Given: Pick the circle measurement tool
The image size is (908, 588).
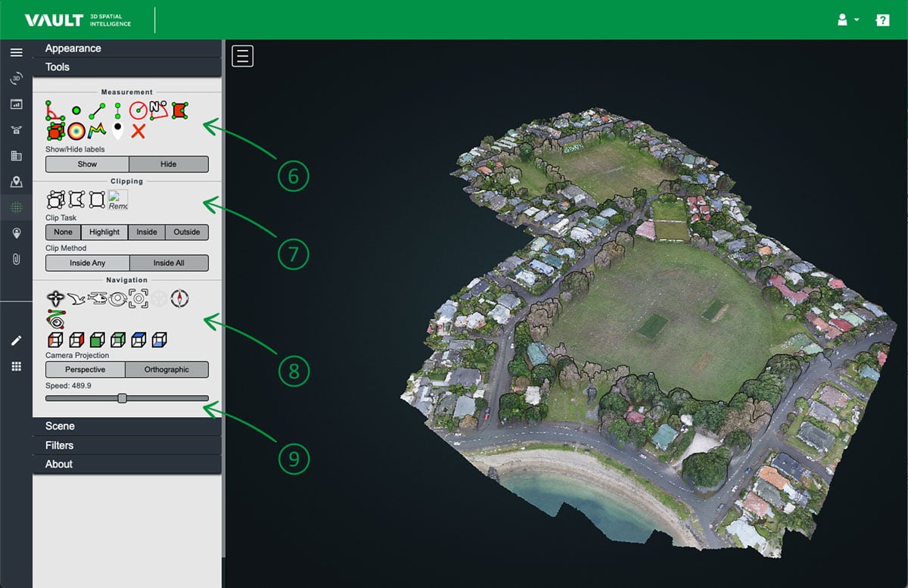Looking at the screenshot, I should pyautogui.click(x=138, y=110).
